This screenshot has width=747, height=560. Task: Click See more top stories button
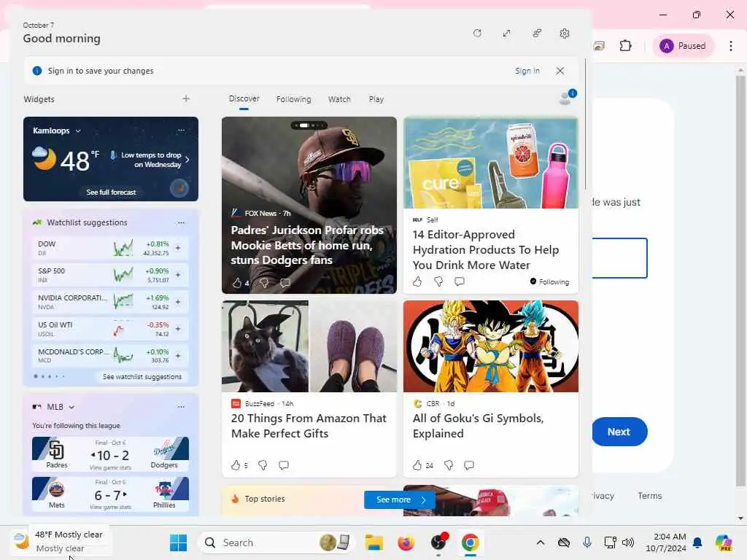400,499
